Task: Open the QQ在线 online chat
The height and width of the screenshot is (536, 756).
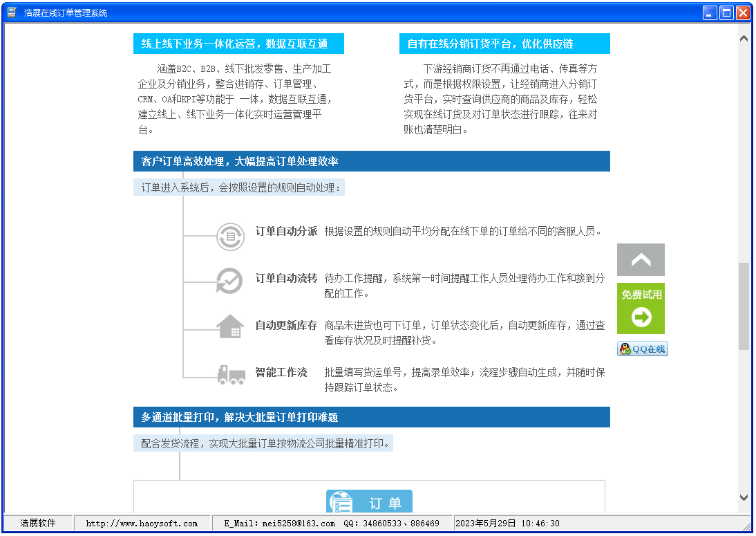Action: point(642,349)
